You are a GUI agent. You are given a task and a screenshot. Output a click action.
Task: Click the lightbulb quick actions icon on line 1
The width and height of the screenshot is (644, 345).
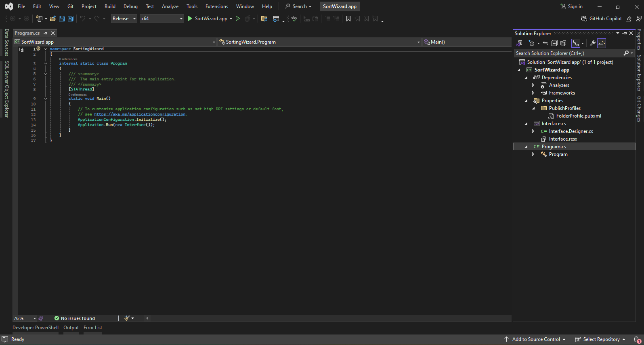[x=38, y=49]
